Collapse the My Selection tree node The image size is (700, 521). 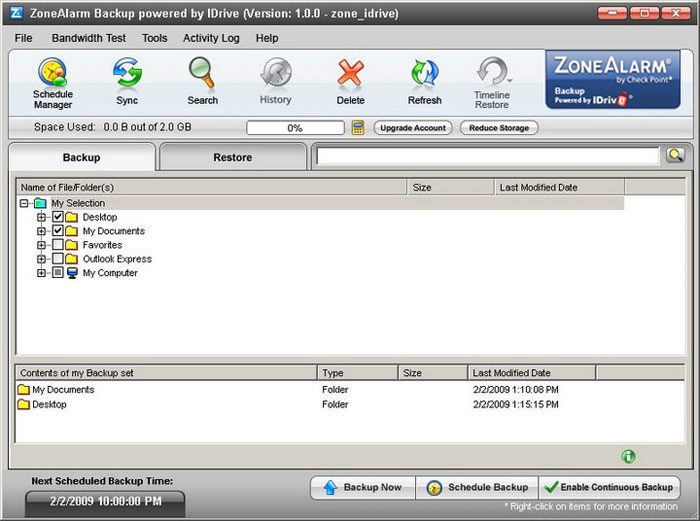[x=24, y=203]
